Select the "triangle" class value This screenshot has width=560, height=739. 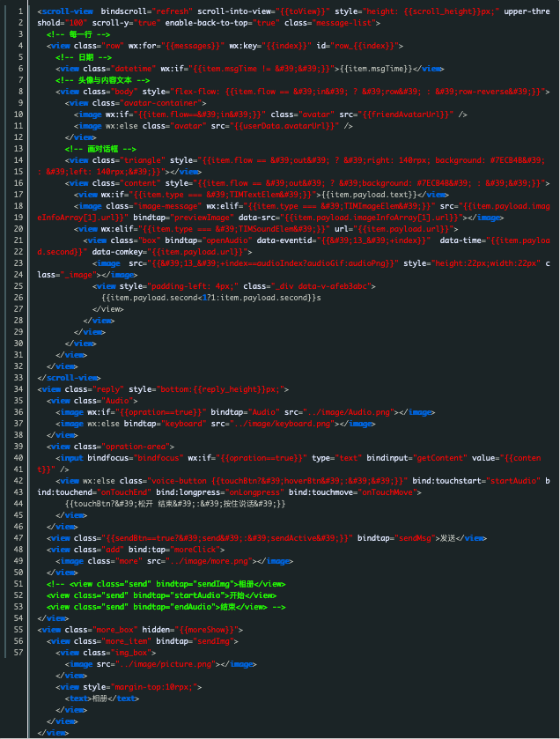[143, 160]
